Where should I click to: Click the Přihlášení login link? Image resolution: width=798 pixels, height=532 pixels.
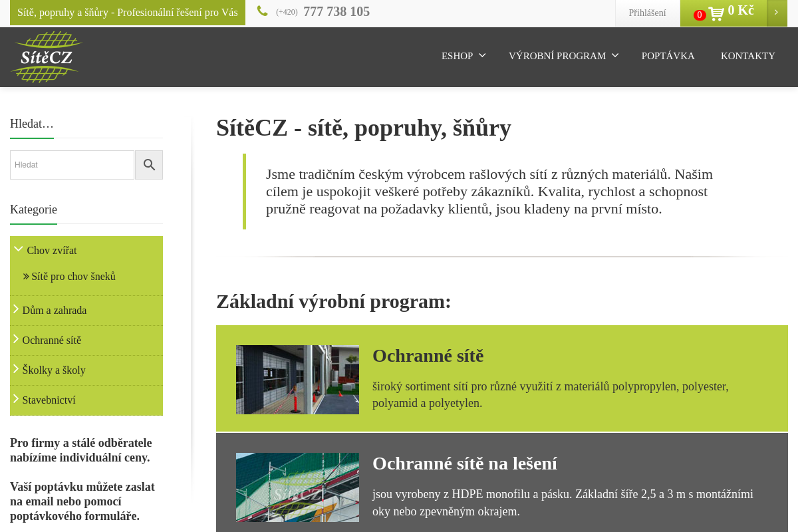coord(647,13)
